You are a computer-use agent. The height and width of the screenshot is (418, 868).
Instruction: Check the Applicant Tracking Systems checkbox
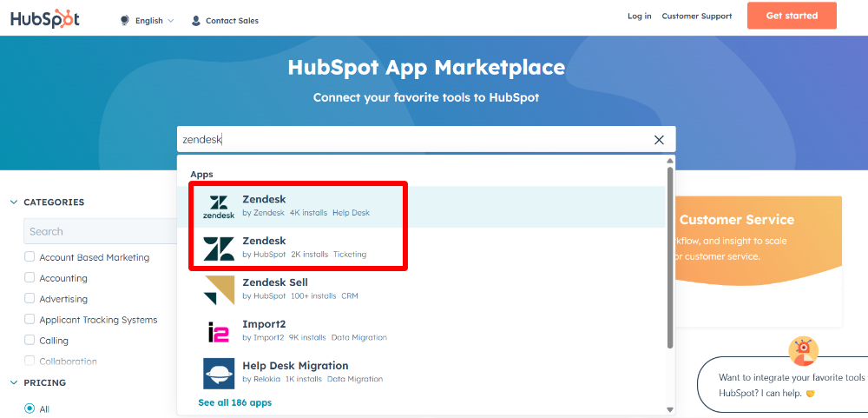click(x=30, y=319)
